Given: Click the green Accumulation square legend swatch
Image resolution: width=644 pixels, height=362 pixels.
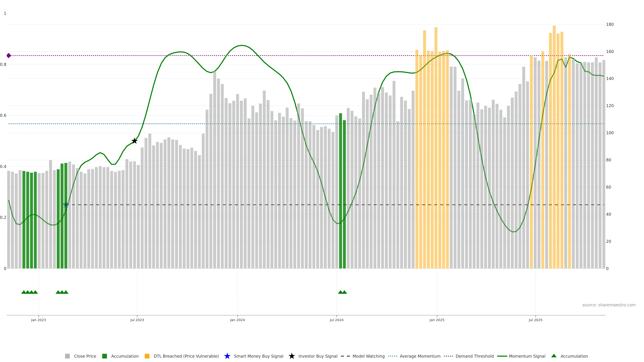Looking at the screenshot, I should pyautogui.click(x=104, y=356).
